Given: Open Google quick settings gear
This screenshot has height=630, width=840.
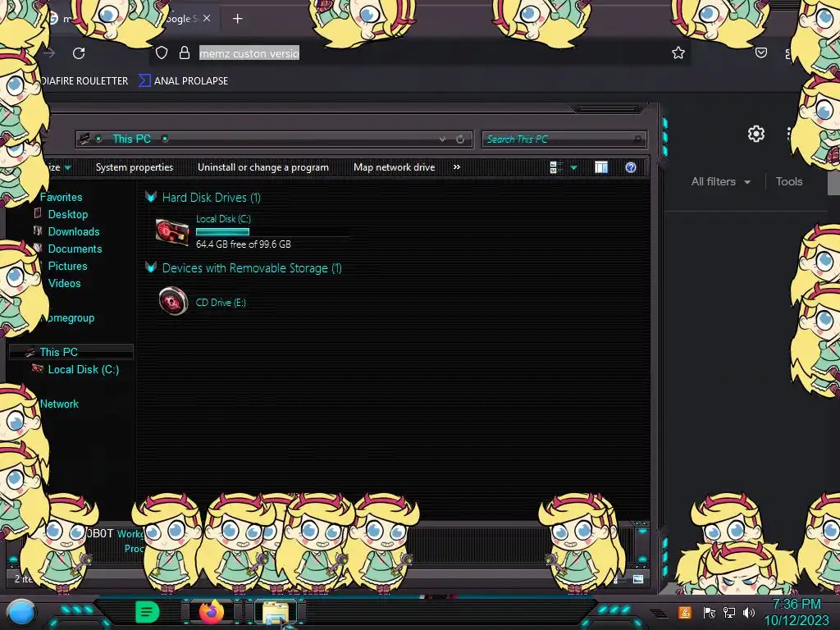Looking at the screenshot, I should (x=756, y=134).
